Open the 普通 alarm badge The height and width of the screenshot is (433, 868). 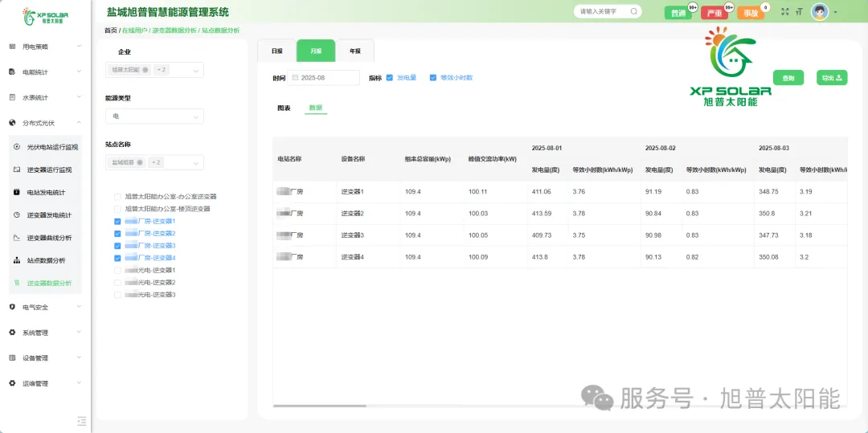click(x=678, y=14)
